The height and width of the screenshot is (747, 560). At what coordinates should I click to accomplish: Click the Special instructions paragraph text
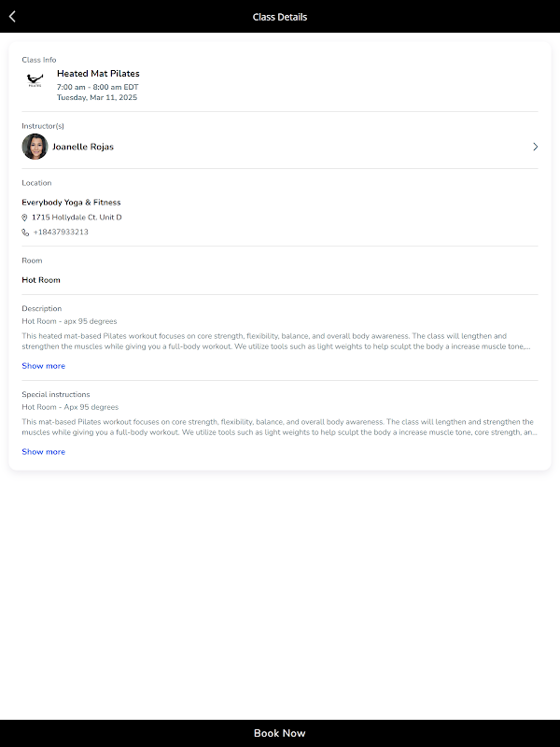click(276, 427)
